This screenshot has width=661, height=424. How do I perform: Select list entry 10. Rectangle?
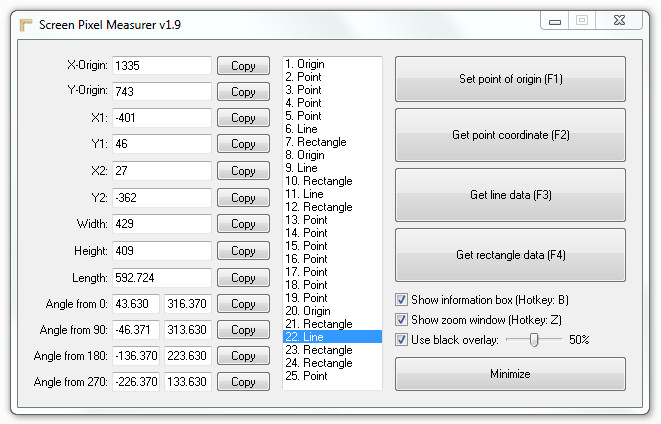[x=332, y=181]
